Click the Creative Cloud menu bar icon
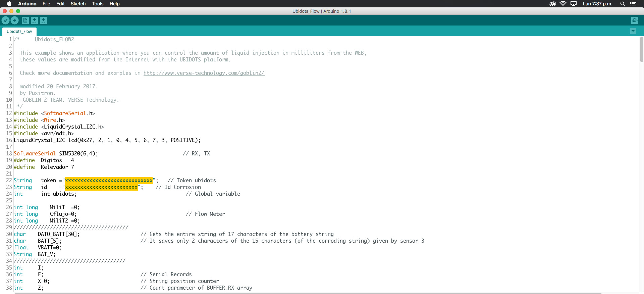Viewport: 644px width, 294px height. point(552,4)
